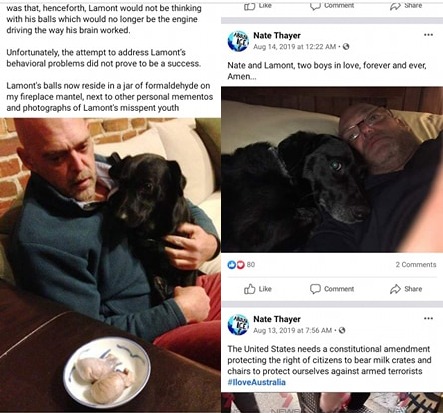This screenshot has width=443, height=413.
Task: Open the photo of man hugging black dog on couch
Action: [x=110, y=265]
